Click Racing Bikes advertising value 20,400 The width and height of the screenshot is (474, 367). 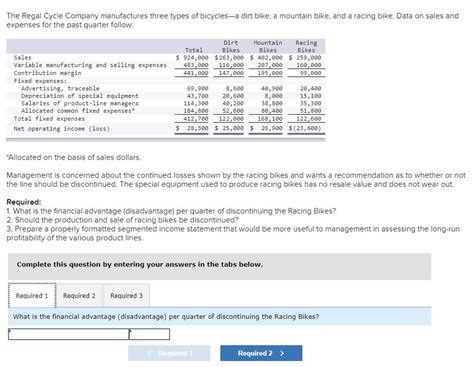point(310,88)
